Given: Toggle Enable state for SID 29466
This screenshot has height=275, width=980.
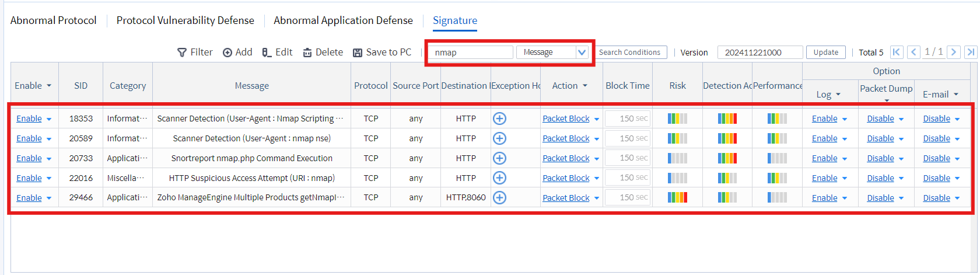Looking at the screenshot, I should pos(29,198).
